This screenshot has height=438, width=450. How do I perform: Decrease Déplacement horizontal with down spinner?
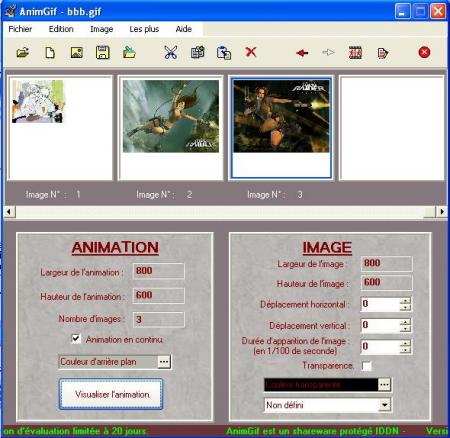pyautogui.click(x=405, y=307)
